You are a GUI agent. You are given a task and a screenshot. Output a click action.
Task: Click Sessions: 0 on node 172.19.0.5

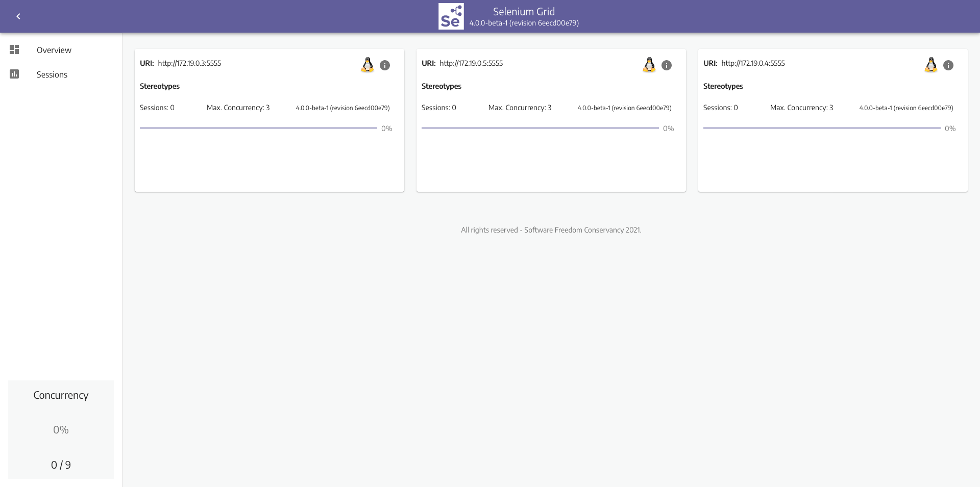(439, 108)
